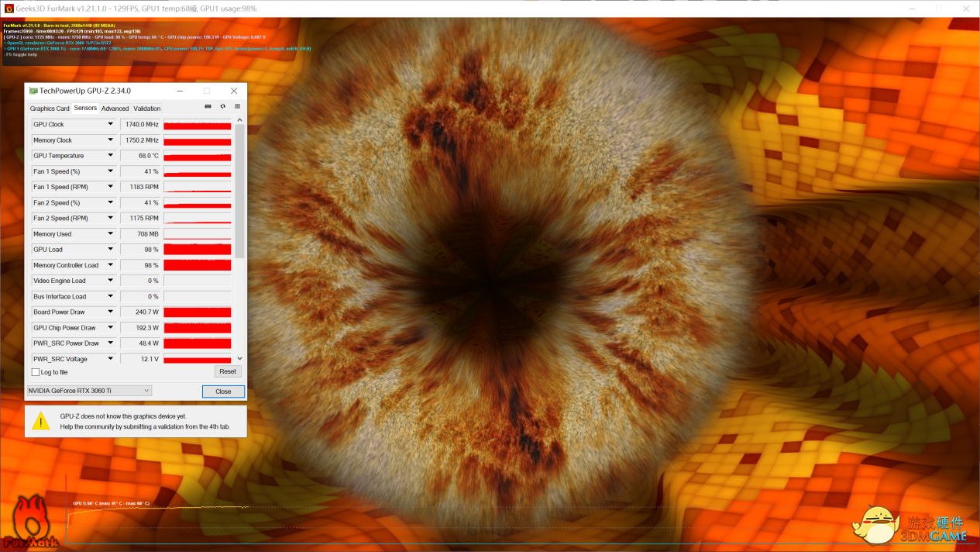Close the GPU-Z window with X
Image resolution: width=980 pixels, height=552 pixels.
coord(234,91)
